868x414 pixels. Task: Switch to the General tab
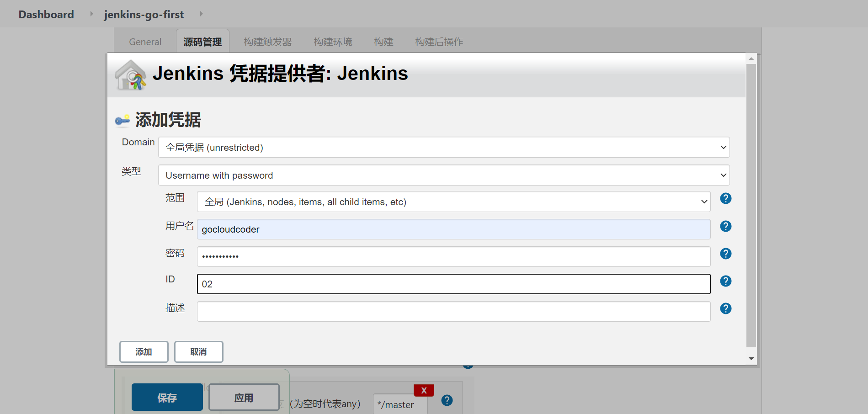(144, 42)
